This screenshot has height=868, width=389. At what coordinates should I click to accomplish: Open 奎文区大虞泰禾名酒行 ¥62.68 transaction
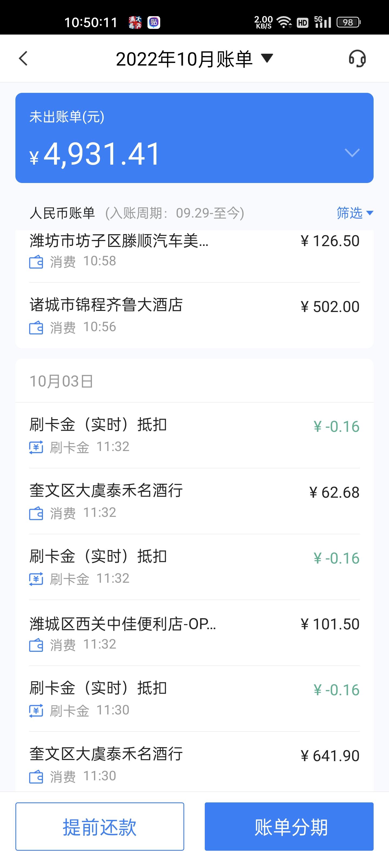click(x=194, y=501)
